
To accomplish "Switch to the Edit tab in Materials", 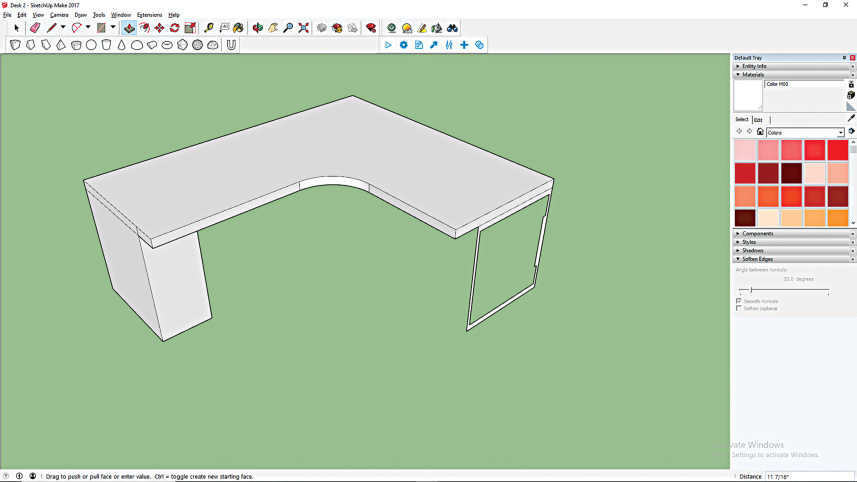I will click(758, 120).
